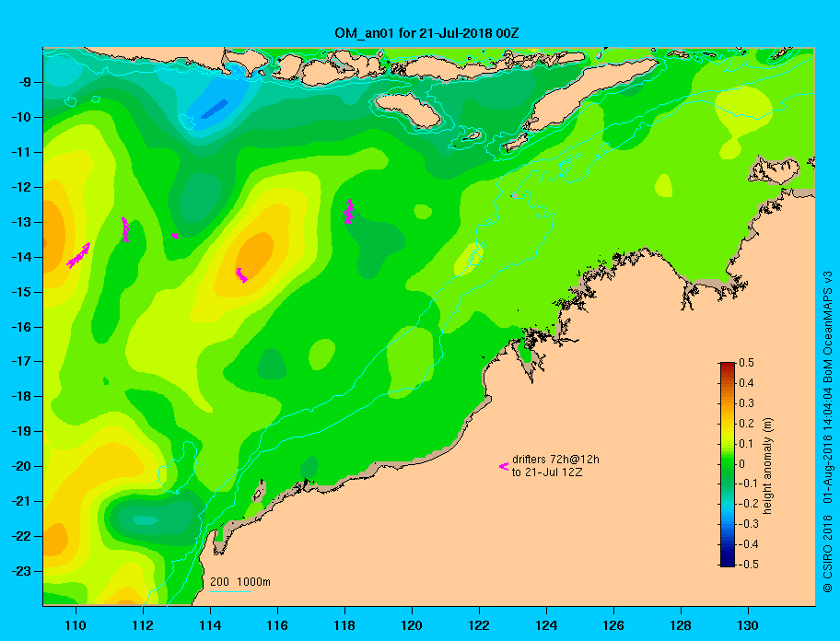The width and height of the screenshot is (840, 641).
Task: Click the '-20' latitude axis label
Action: [x=20, y=466]
